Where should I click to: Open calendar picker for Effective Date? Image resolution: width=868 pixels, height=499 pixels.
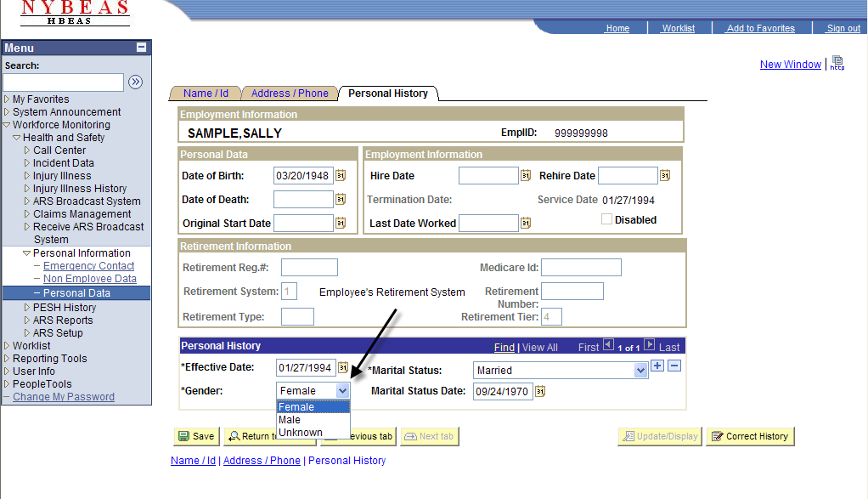(x=343, y=367)
